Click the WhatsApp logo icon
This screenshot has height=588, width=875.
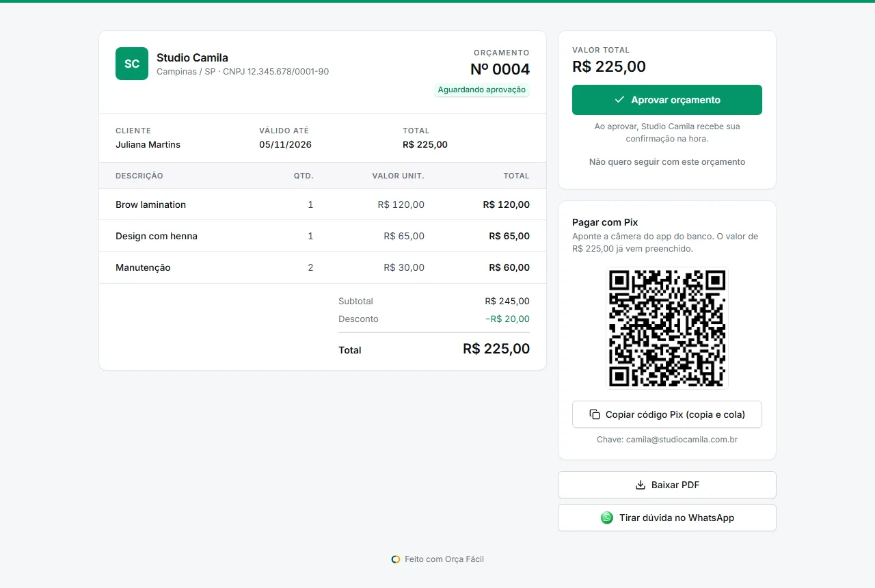point(607,518)
